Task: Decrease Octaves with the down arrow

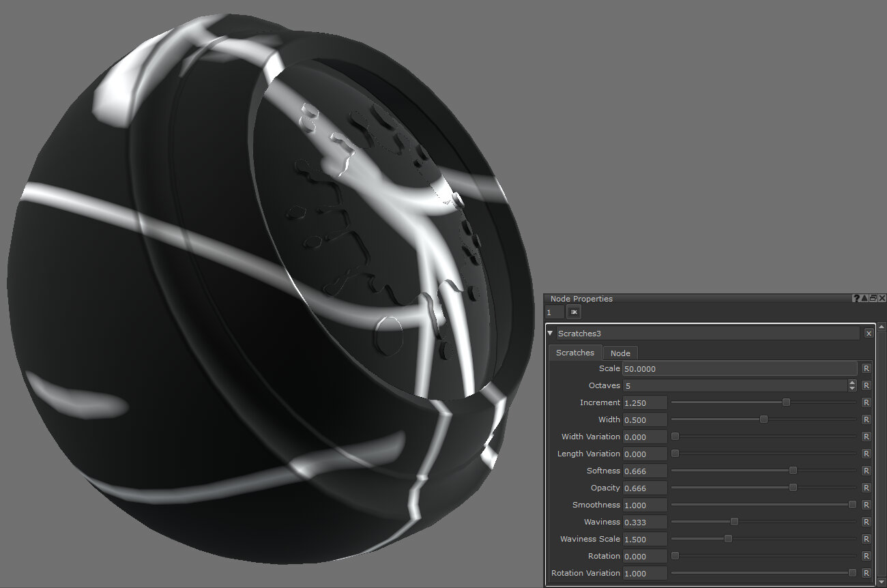Action: point(852,389)
